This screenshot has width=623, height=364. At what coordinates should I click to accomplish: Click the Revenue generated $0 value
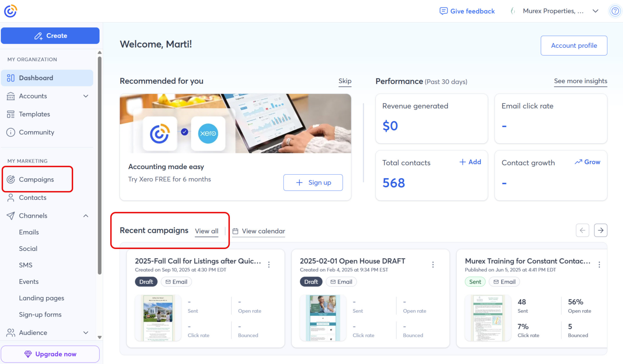[x=390, y=126]
